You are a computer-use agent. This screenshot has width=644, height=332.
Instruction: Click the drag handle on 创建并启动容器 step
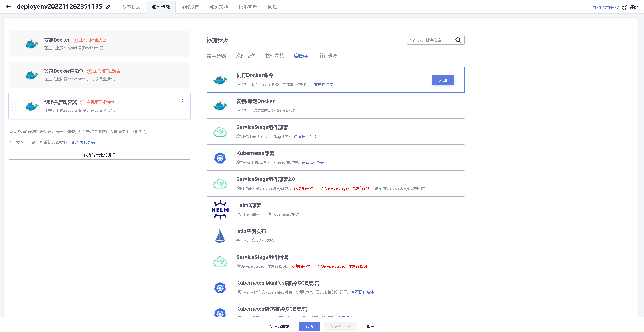tap(14, 106)
